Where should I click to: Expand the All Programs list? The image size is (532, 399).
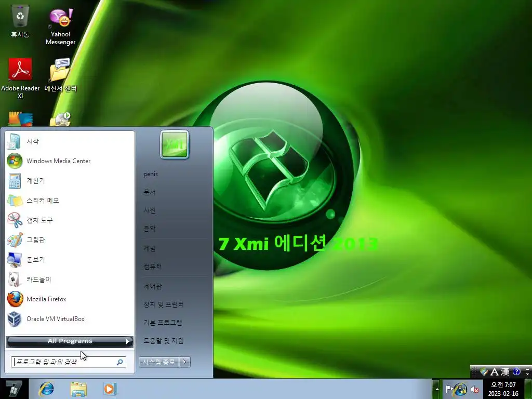click(70, 341)
